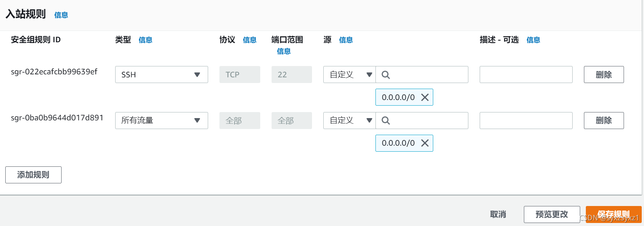Click search icon in SSH rule source field
Viewport: 644px width, 226px height.
pyautogui.click(x=386, y=75)
